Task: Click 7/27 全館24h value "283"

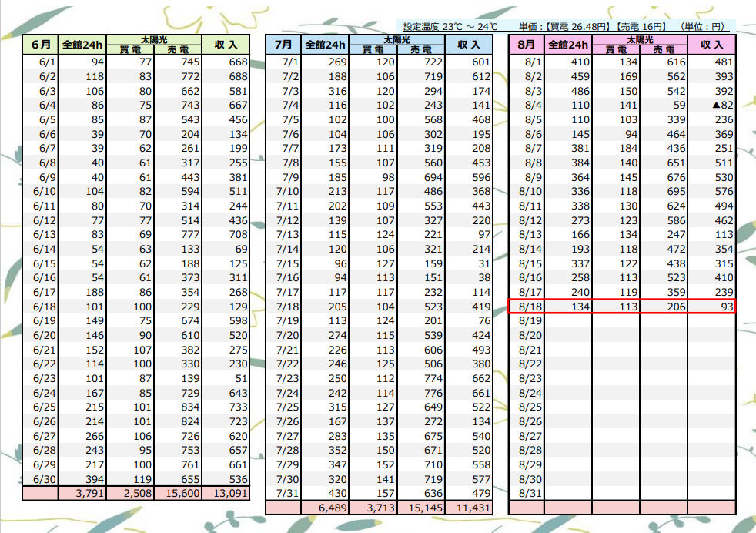Action: coord(326,436)
